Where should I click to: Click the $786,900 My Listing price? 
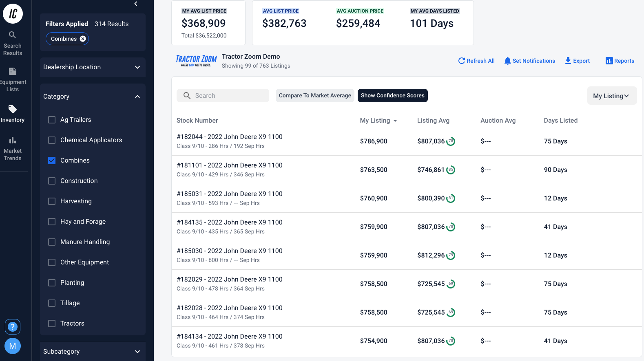pyautogui.click(x=374, y=141)
